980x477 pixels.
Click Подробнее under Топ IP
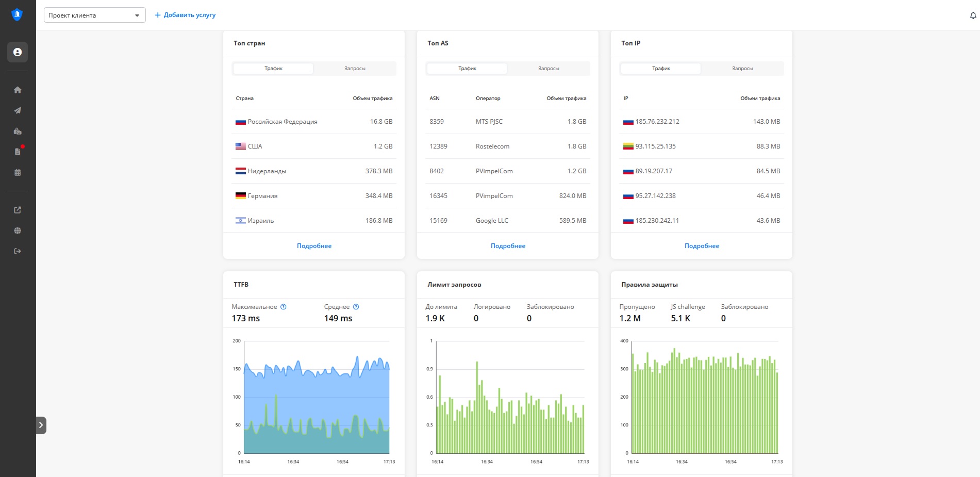click(x=702, y=246)
